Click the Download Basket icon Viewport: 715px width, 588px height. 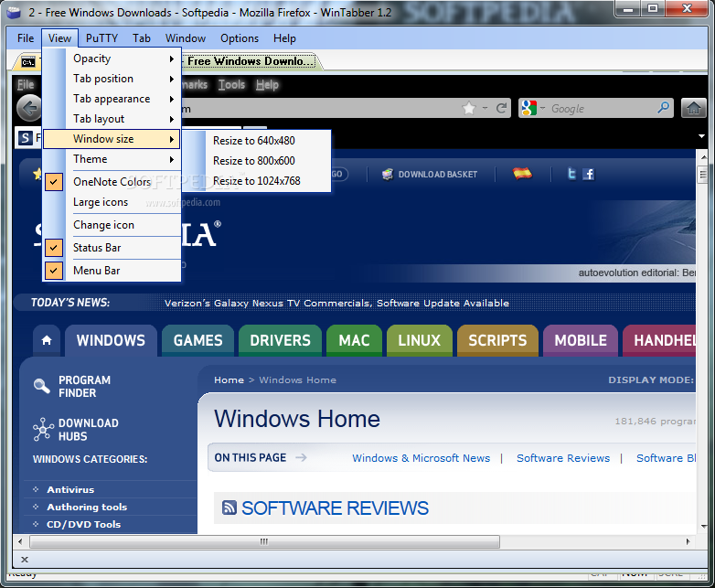point(388,175)
